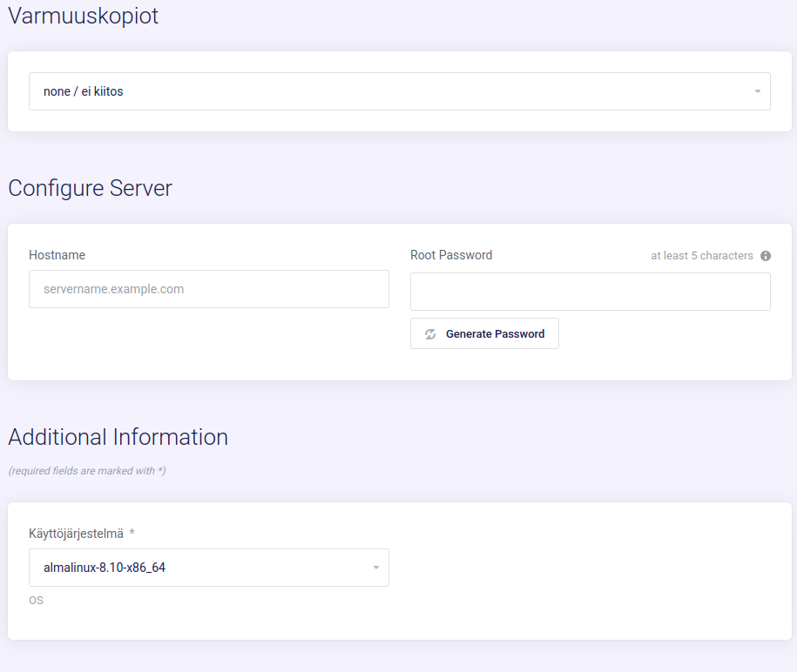Click the 'at least 5 characters' hint text
The width and height of the screenshot is (797, 672).
click(701, 256)
